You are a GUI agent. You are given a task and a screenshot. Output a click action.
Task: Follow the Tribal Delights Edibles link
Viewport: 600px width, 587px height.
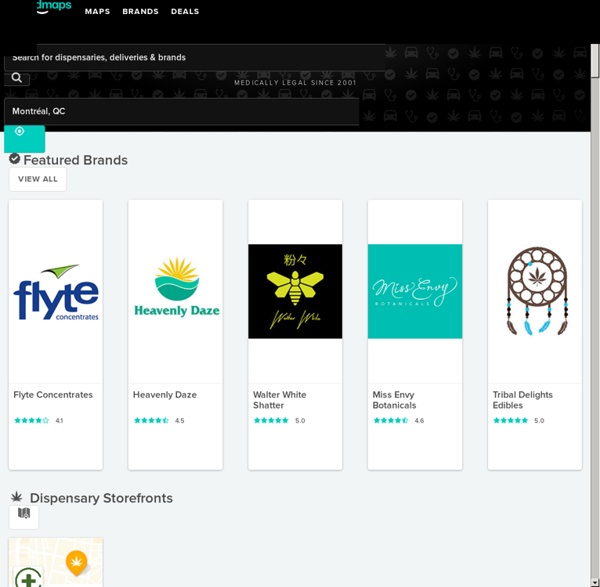pos(523,400)
